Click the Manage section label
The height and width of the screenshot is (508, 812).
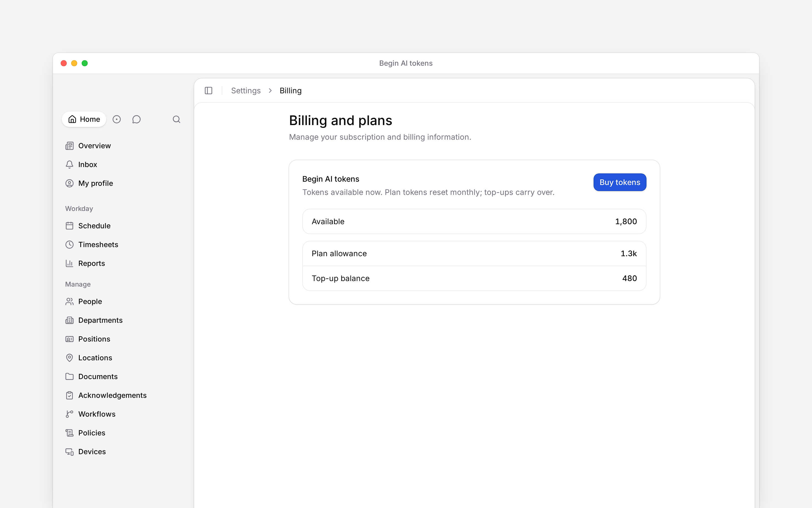click(x=78, y=284)
